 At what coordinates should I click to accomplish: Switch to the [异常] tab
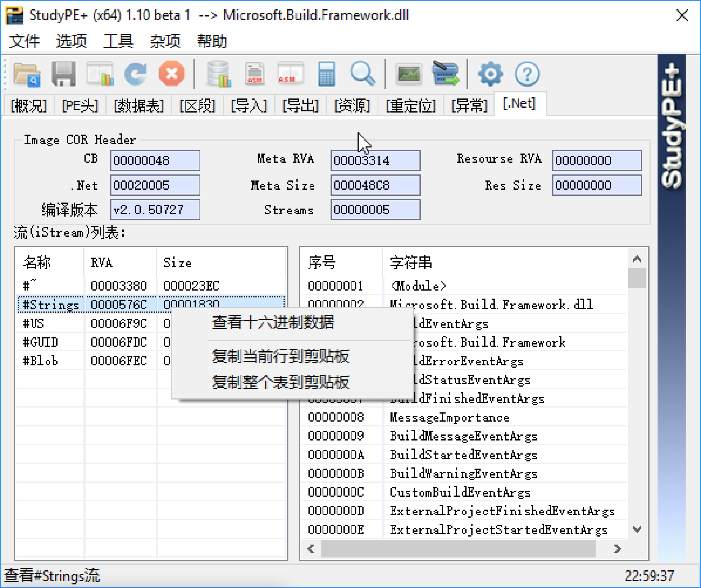point(469,106)
